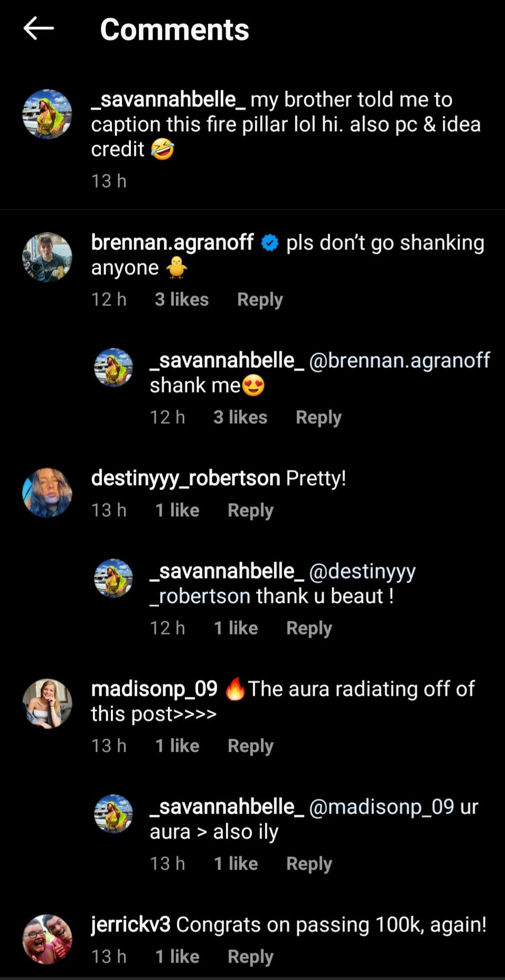
Task: Open brennan.agranoff's profile picture
Action: pyautogui.click(x=47, y=257)
